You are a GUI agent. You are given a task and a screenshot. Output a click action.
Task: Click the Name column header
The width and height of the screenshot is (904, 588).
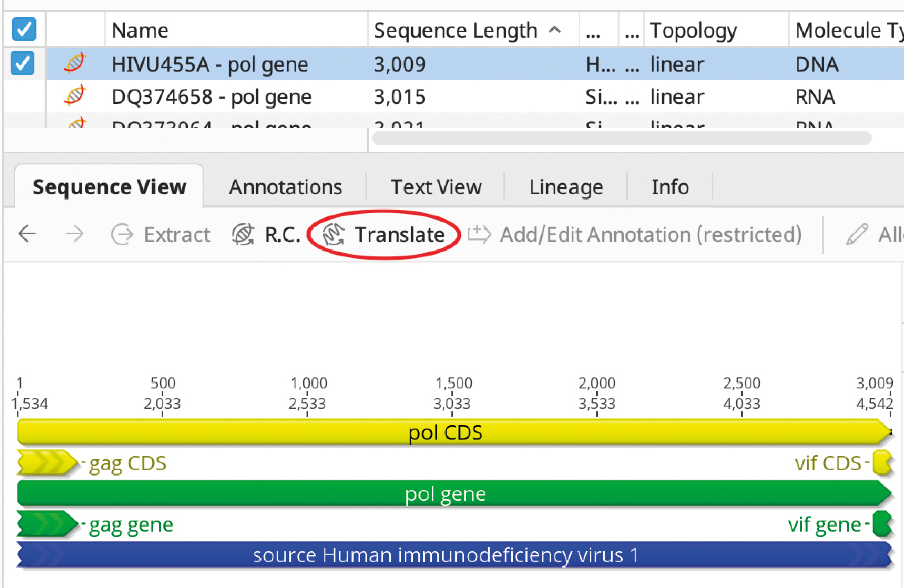(140, 30)
